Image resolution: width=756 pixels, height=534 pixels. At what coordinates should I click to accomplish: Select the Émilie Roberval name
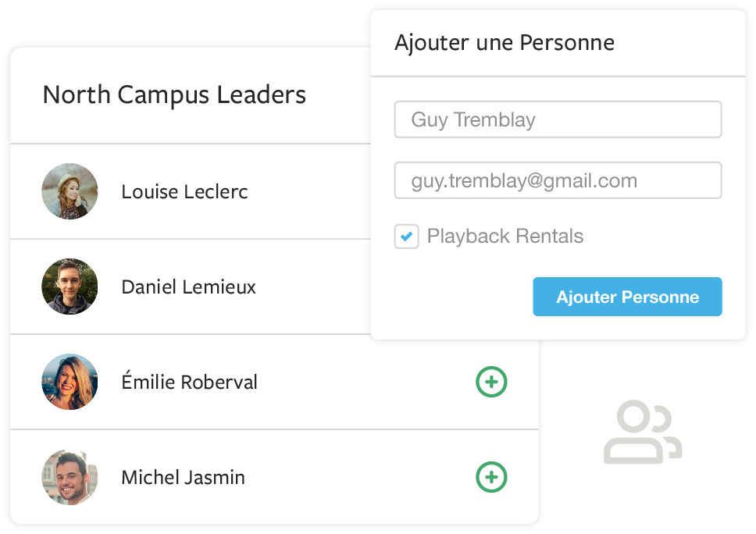pyautogui.click(x=189, y=383)
